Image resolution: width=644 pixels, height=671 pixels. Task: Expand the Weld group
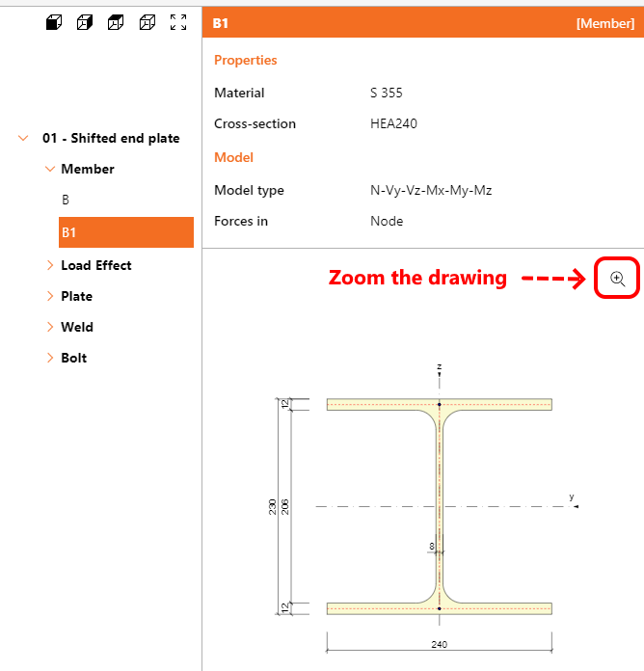click(50, 327)
